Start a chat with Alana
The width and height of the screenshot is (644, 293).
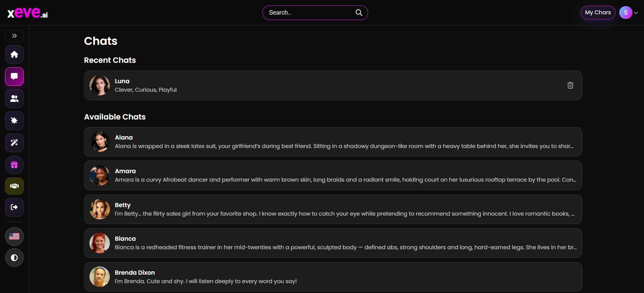333,142
